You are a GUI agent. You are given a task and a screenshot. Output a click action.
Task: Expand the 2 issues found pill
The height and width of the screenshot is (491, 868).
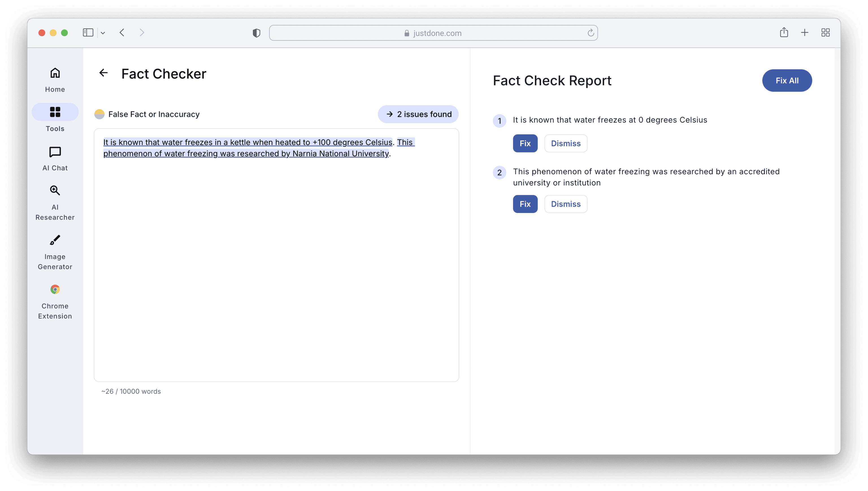click(x=418, y=114)
